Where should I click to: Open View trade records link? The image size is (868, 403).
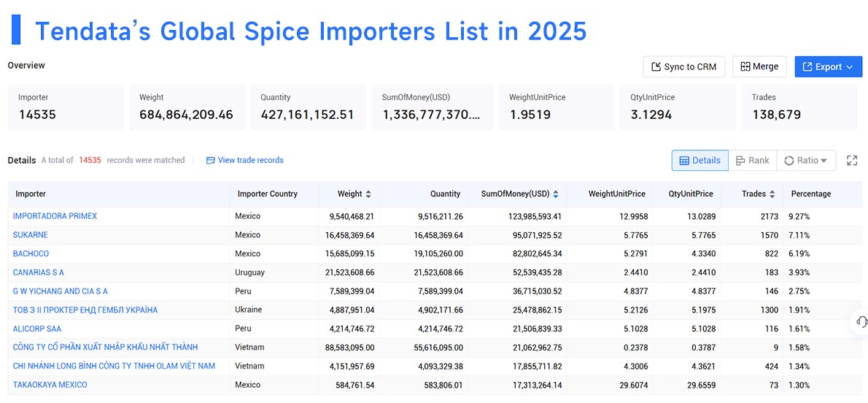tap(244, 160)
